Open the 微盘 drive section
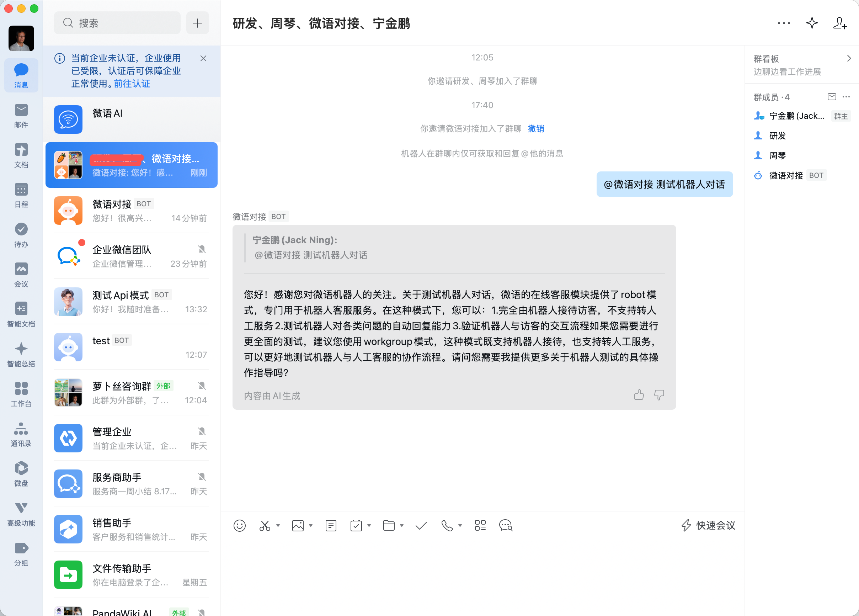Image resolution: width=859 pixels, height=616 pixels. tap(21, 474)
